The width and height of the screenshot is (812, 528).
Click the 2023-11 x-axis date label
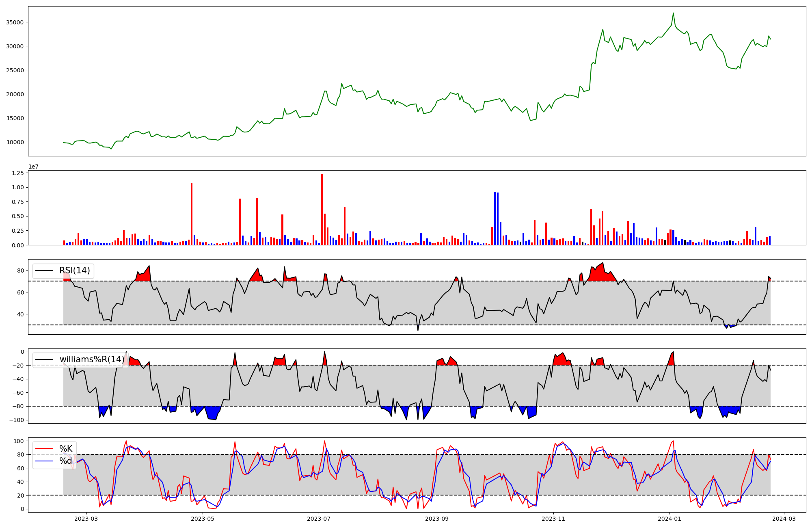click(553, 519)
